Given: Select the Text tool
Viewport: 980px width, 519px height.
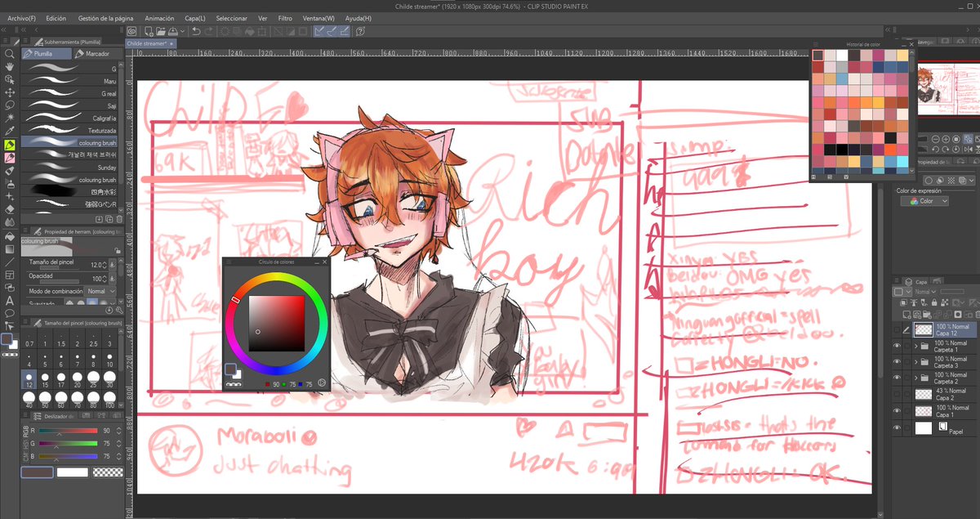Looking at the screenshot, I should coord(10,300).
